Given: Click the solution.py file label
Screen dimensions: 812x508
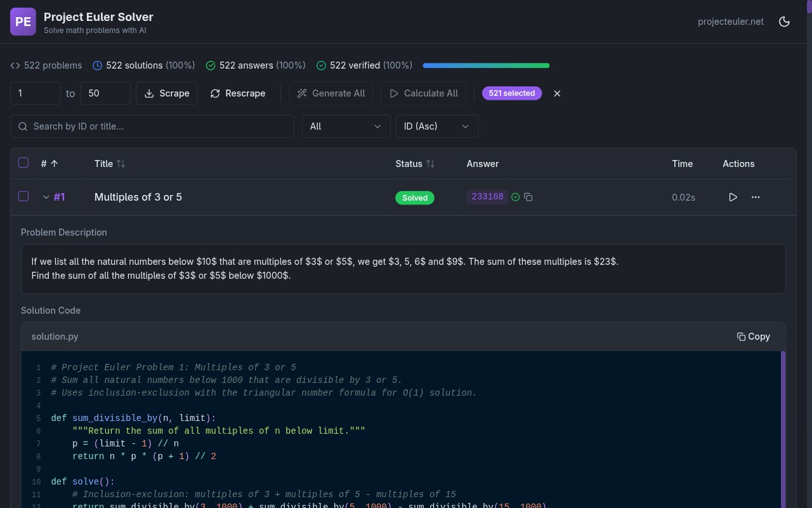Looking at the screenshot, I should [x=55, y=337].
